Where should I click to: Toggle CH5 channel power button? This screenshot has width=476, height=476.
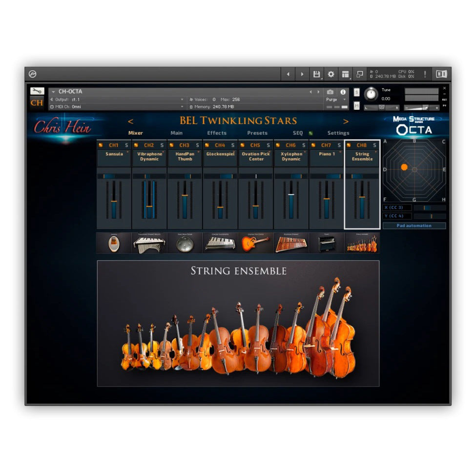tap(243, 145)
